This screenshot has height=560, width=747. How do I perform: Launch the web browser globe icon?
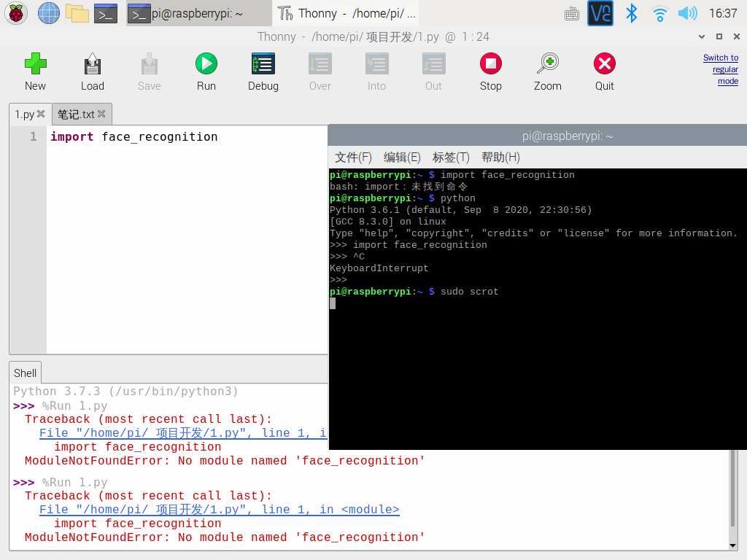coord(49,13)
